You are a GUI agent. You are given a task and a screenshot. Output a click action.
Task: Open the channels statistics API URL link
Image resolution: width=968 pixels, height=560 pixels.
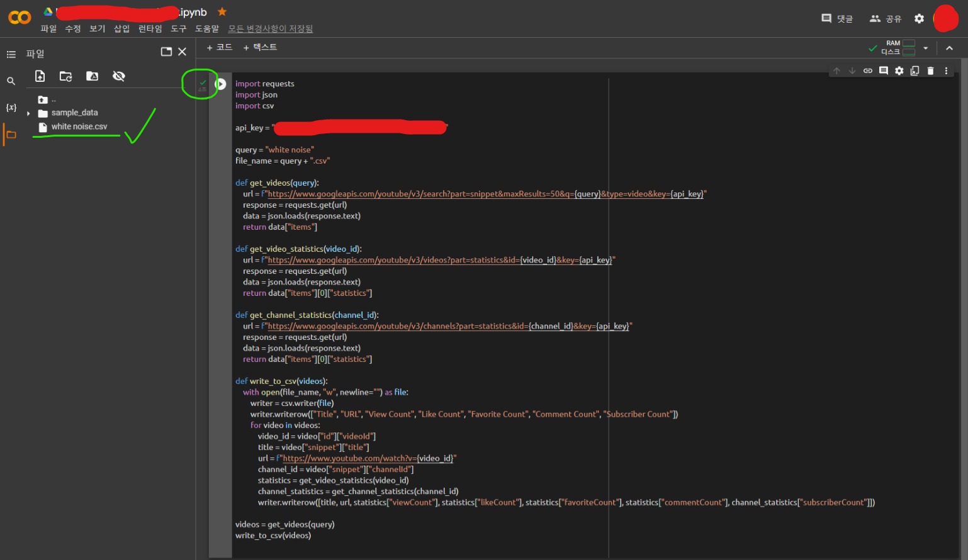click(x=448, y=326)
